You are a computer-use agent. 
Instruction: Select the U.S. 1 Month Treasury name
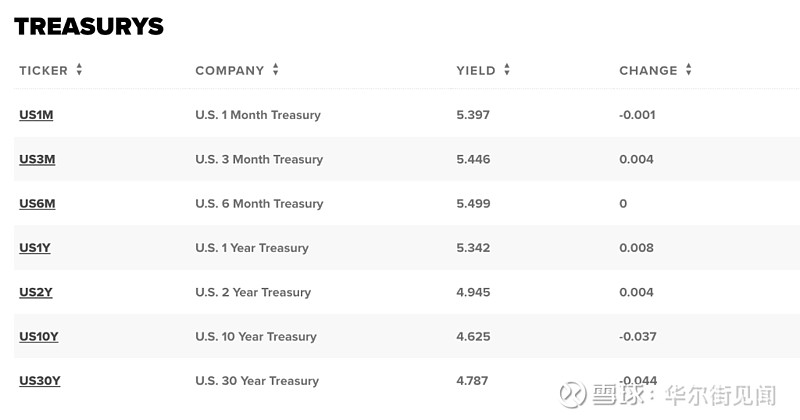click(x=258, y=115)
